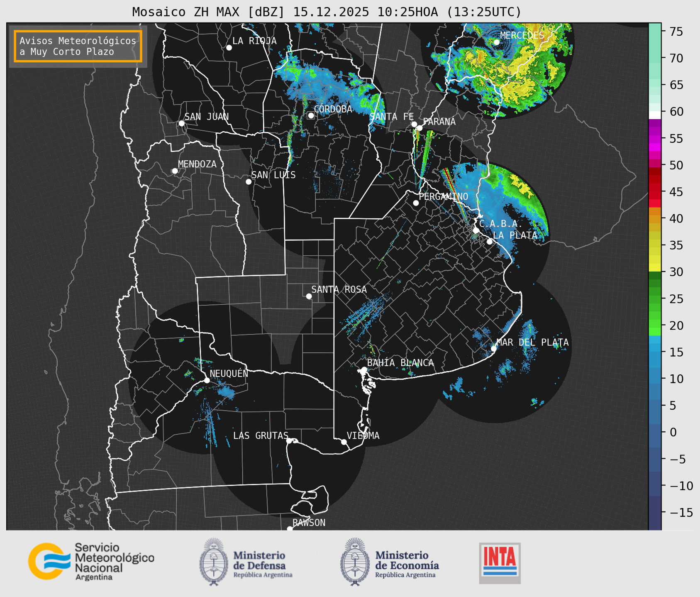Click the MAR DEL PLATA marker dot
The width and height of the screenshot is (700, 597).
[494, 348]
